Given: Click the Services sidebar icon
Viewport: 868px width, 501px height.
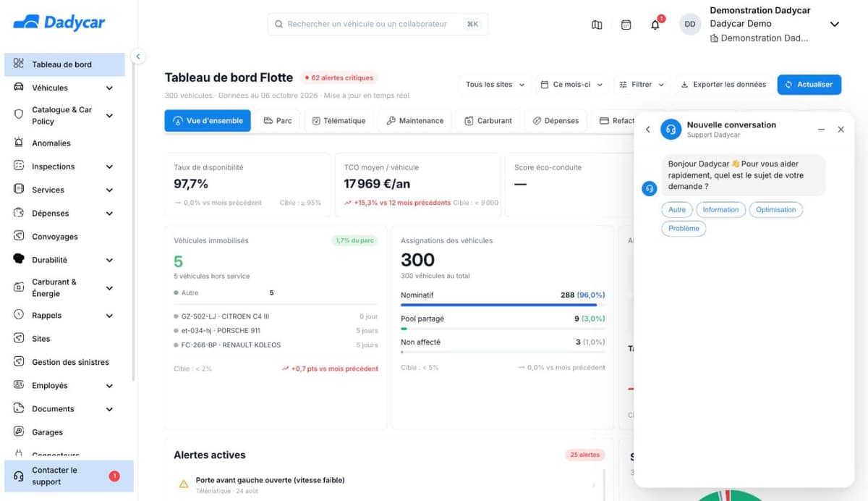Looking at the screenshot, I should (x=19, y=189).
